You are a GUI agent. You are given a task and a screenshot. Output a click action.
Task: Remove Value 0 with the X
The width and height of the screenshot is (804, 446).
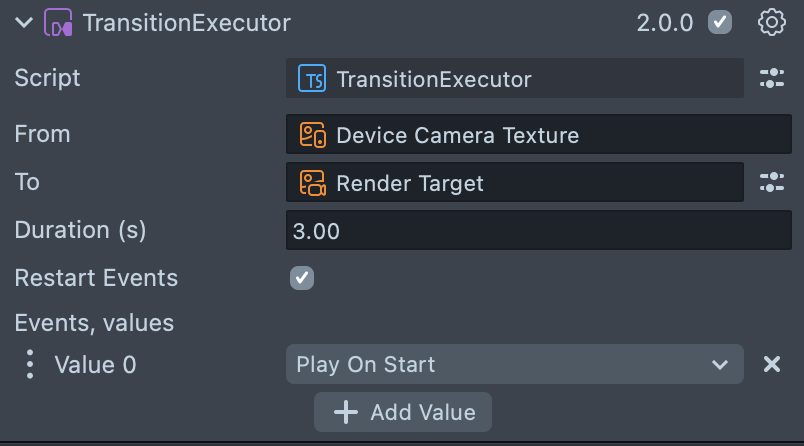point(772,365)
